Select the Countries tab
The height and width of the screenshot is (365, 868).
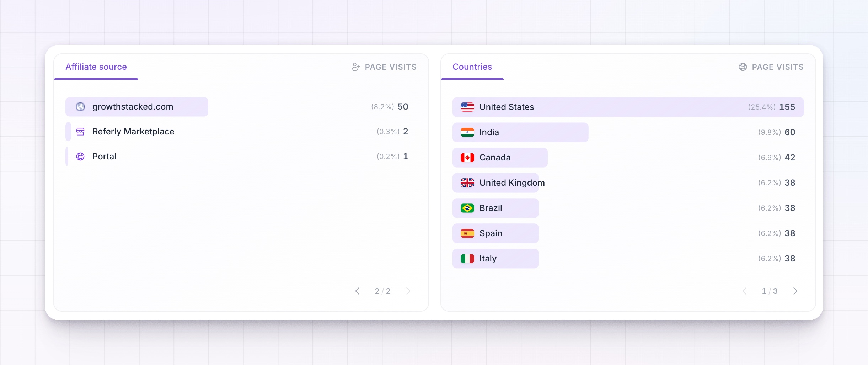(x=472, y=67)
